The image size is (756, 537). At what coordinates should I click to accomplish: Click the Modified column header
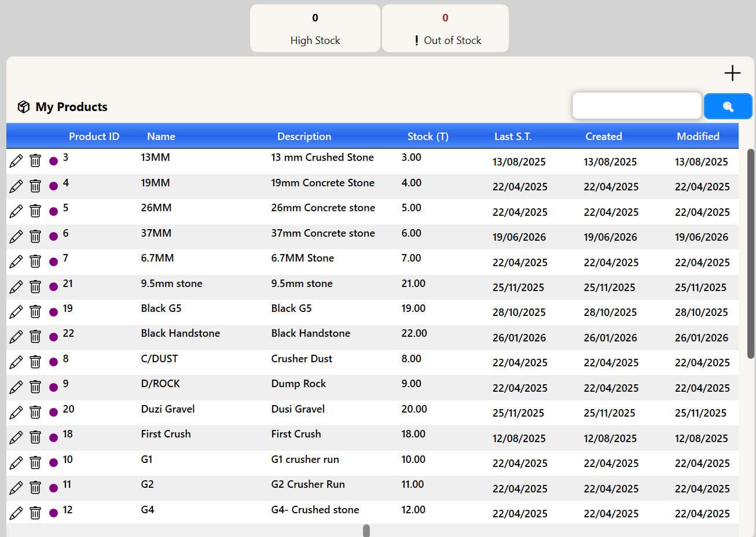pyautogui.click(x=698, y=137)
